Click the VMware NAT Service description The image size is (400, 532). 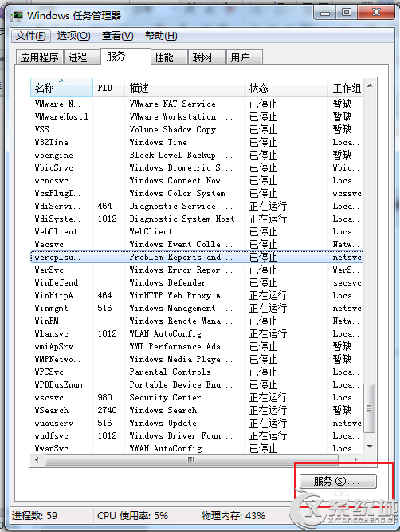coord(173,104)
